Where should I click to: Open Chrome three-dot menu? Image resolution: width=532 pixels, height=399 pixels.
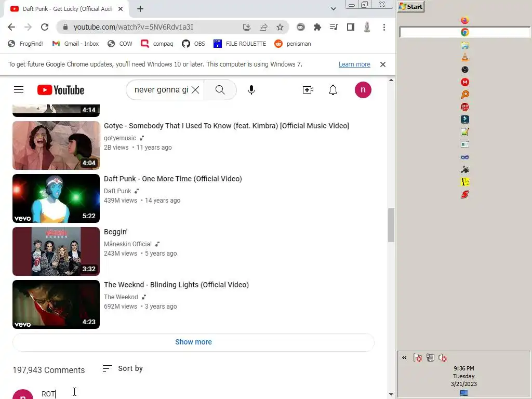tap(384, 27)
